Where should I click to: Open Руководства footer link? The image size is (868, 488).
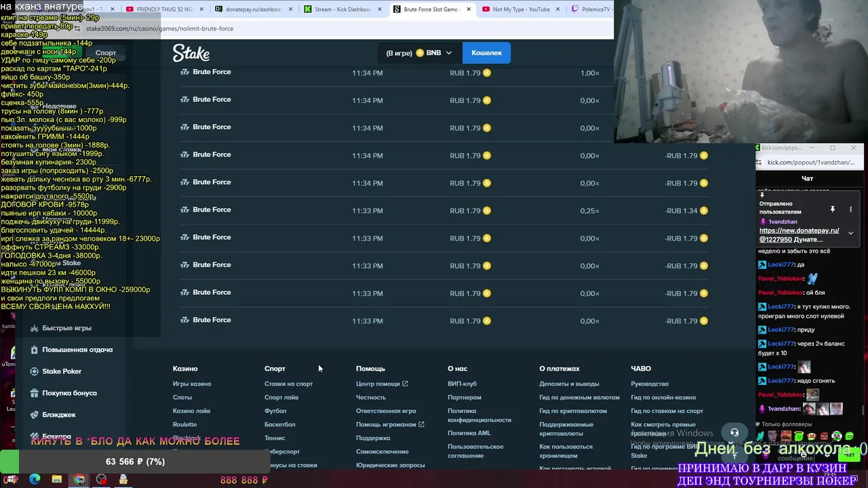[x=650, y=384]
